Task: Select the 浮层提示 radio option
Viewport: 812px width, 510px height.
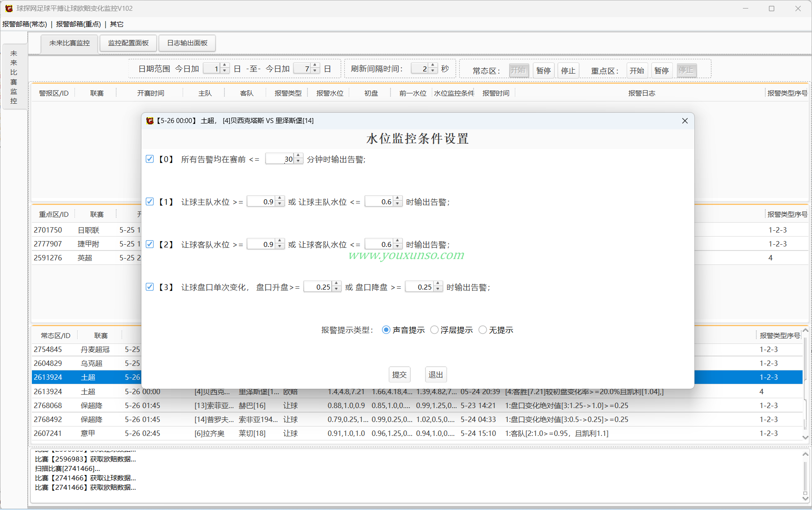Action: pyautogui.click(x=434, y=330)
